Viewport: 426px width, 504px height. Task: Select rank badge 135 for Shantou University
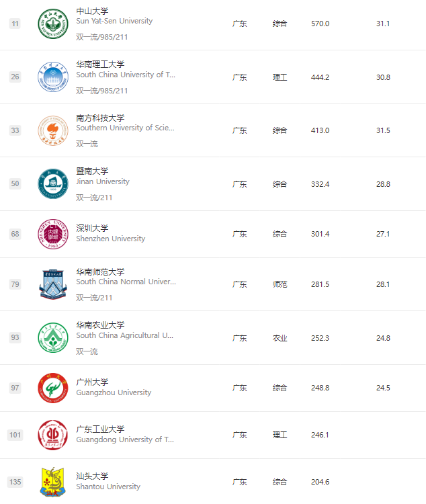(15, 482)
